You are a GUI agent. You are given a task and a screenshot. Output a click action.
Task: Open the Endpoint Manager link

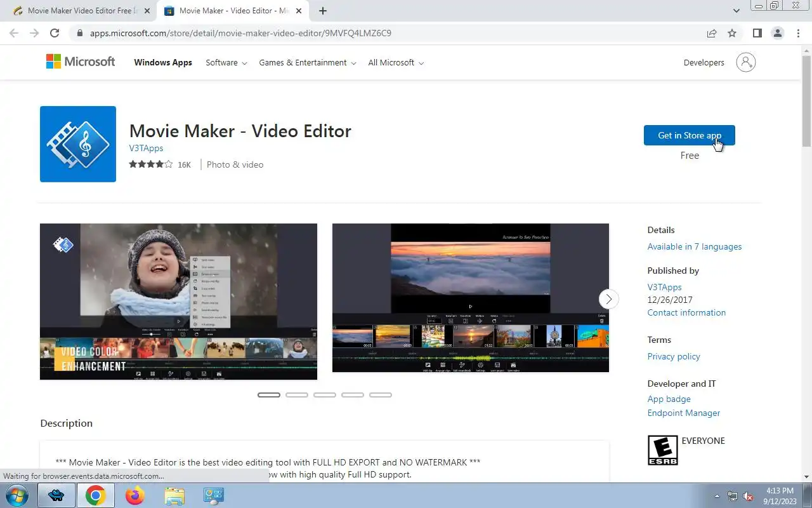pyautogui.click(x=683, y=413)
